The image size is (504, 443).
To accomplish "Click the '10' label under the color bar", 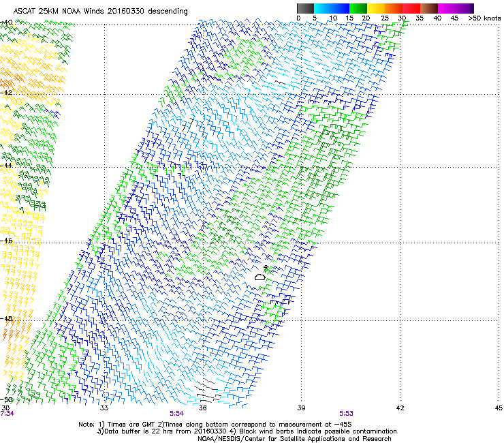I will [333, 18].
